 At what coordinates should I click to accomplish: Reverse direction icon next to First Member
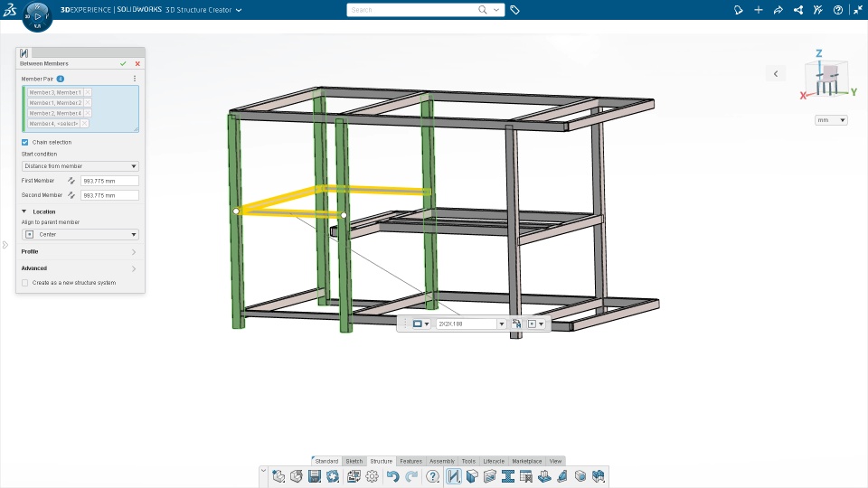(71, 181)
